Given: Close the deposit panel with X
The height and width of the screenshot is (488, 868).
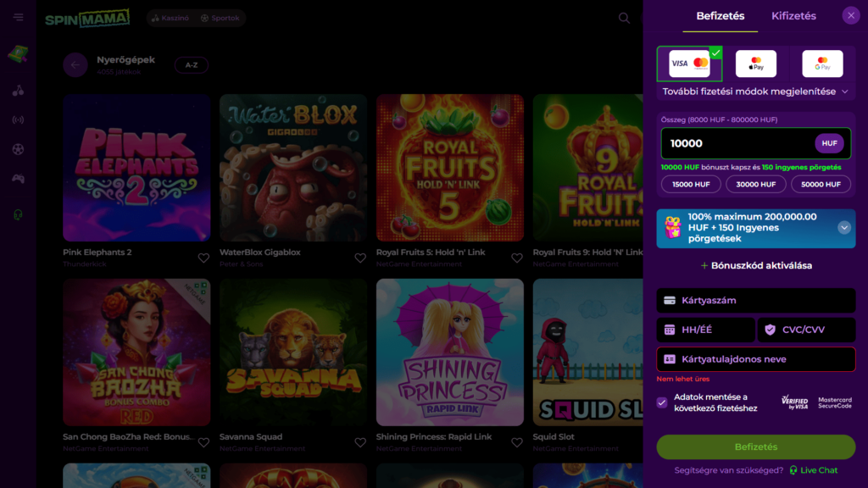Looking at the screenshot, I should [x=851, y=15].
